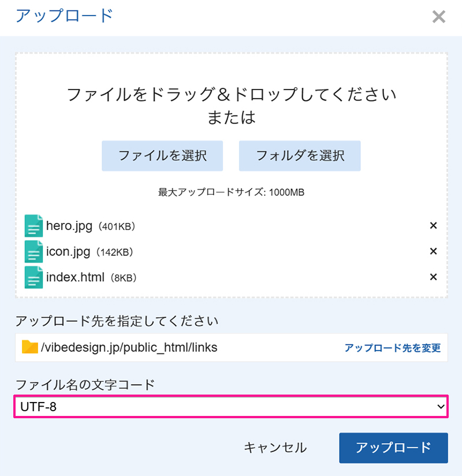Screen dimensions: 462x476
Task: Select the index.html file name
Action: point(75,277)
